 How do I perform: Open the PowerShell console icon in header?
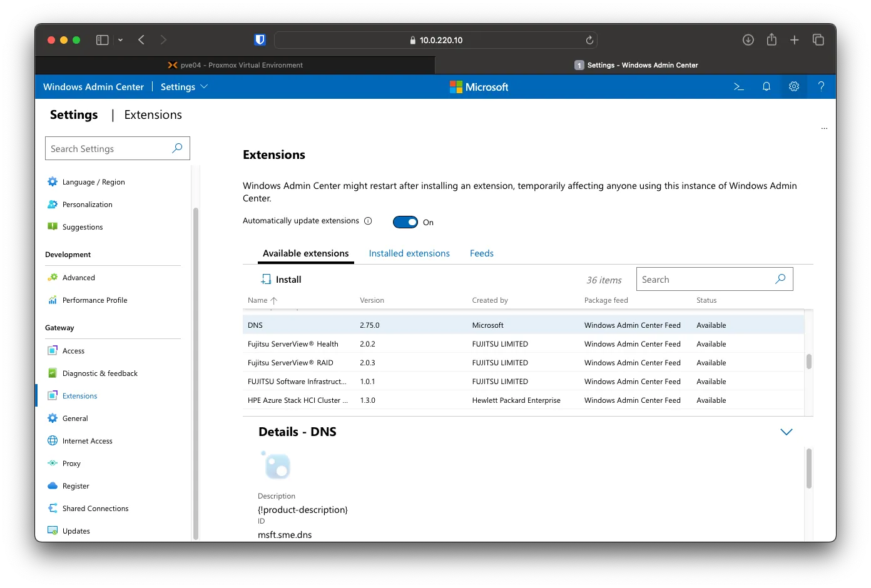point(739,87)
